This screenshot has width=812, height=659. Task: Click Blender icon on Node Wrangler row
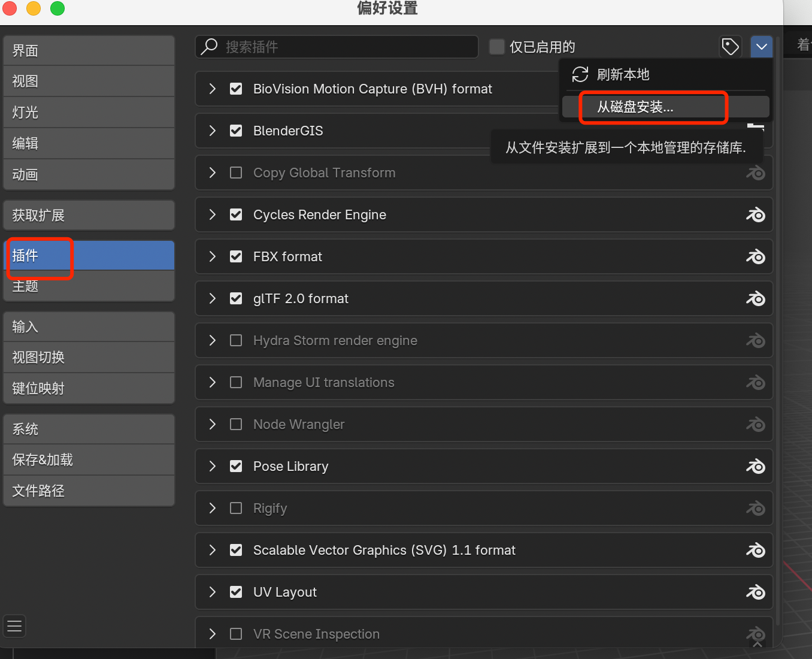click(x=756, y=425)
